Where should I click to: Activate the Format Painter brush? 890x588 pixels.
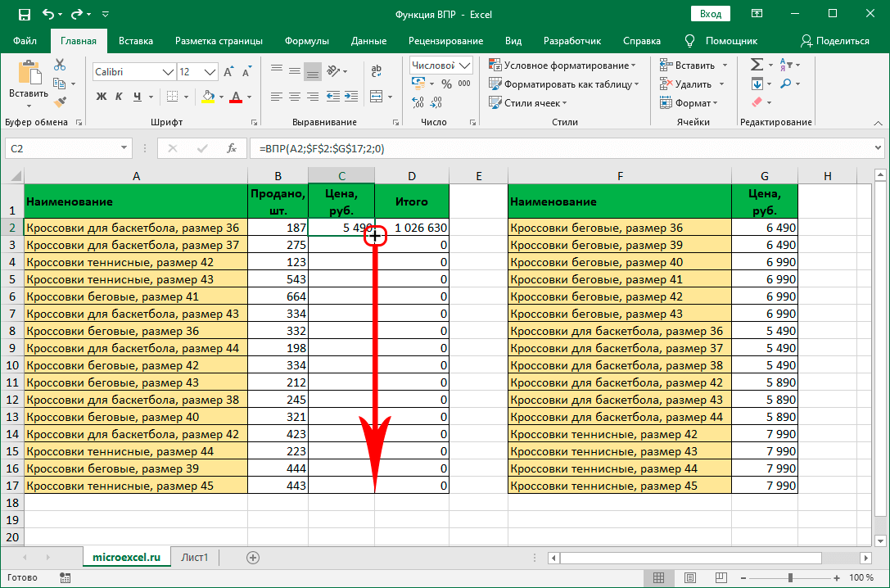click(x=60, y=102)
